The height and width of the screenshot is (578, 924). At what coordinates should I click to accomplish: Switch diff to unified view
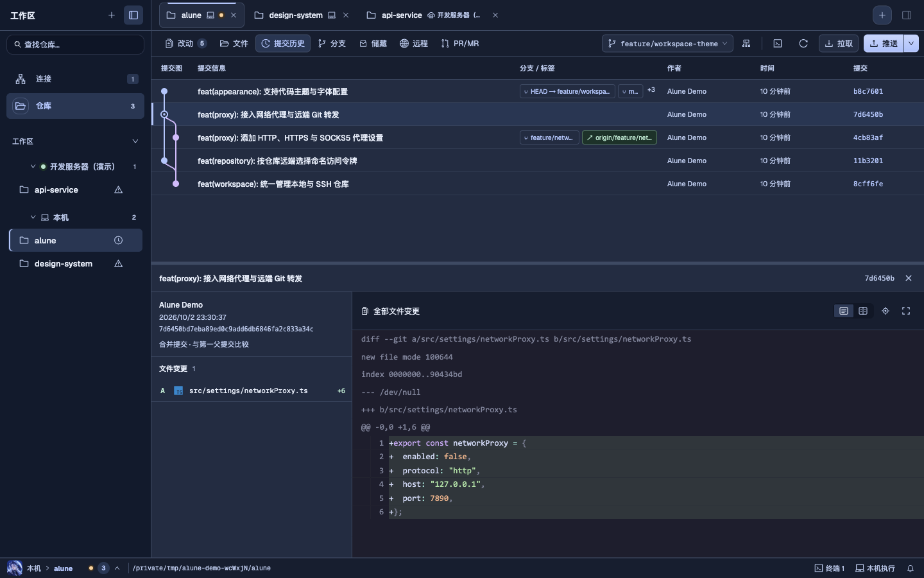point(844,311)
